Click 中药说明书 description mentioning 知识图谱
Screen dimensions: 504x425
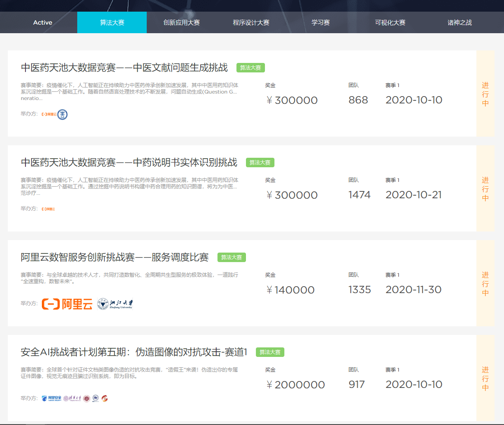[129, 187]
